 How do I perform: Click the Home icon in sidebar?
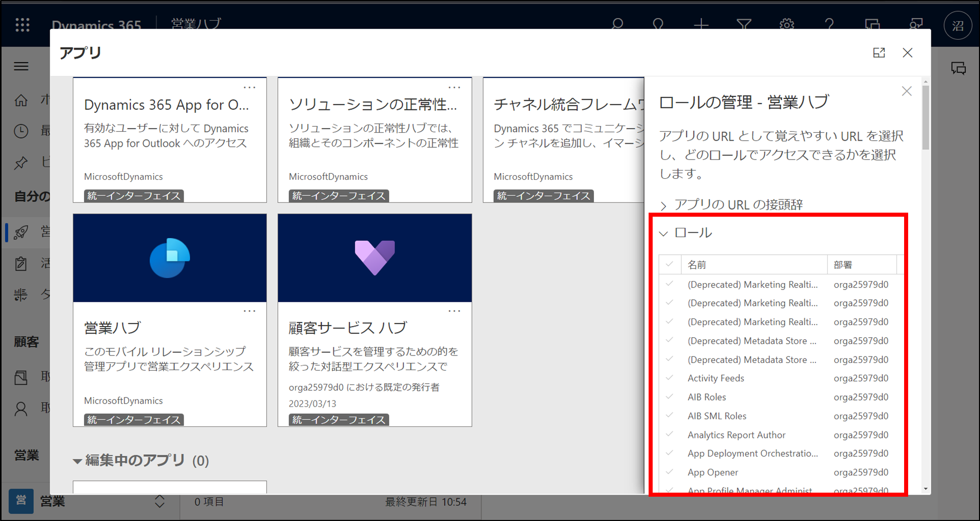[x=21, y=100]
